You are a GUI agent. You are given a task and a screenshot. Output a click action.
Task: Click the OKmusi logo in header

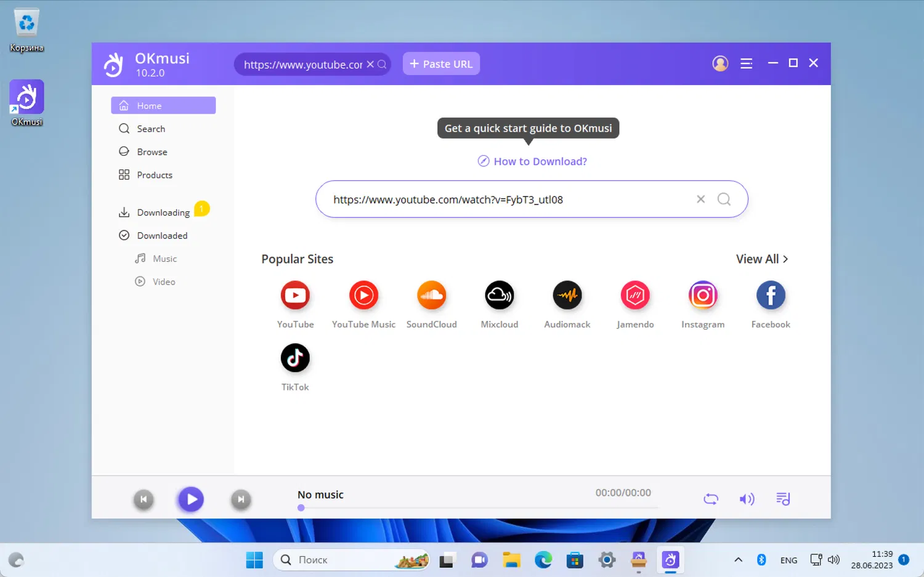pos(113,64)
